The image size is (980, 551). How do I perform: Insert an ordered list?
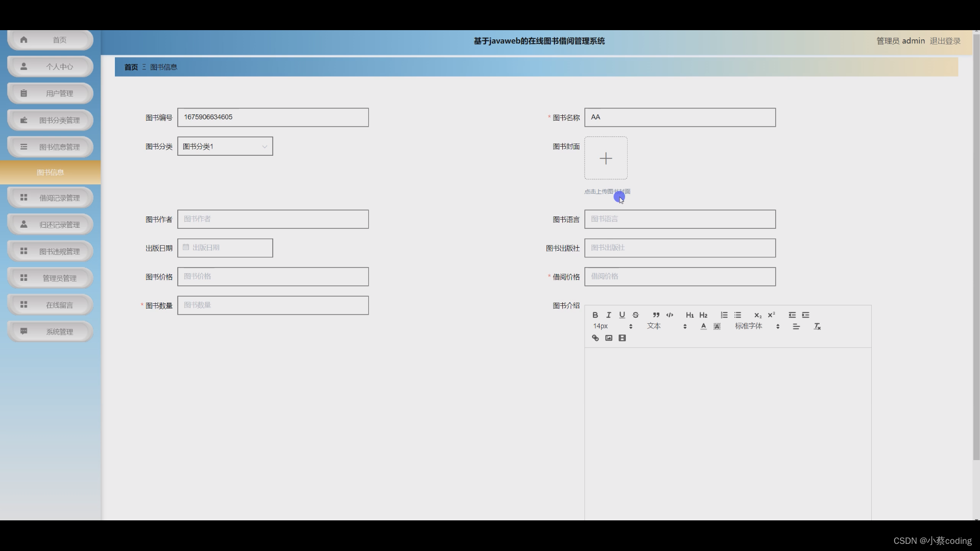click(724, 315)
